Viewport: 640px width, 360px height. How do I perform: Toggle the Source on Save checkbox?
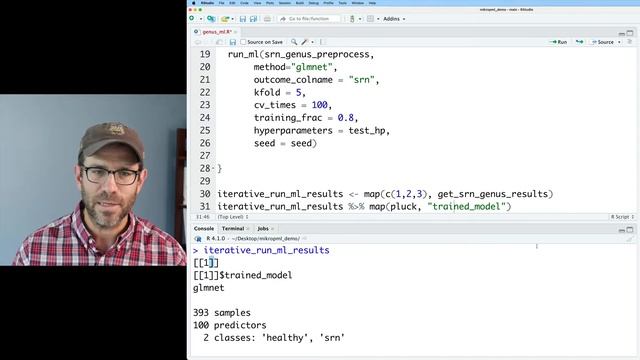point(243,42)
